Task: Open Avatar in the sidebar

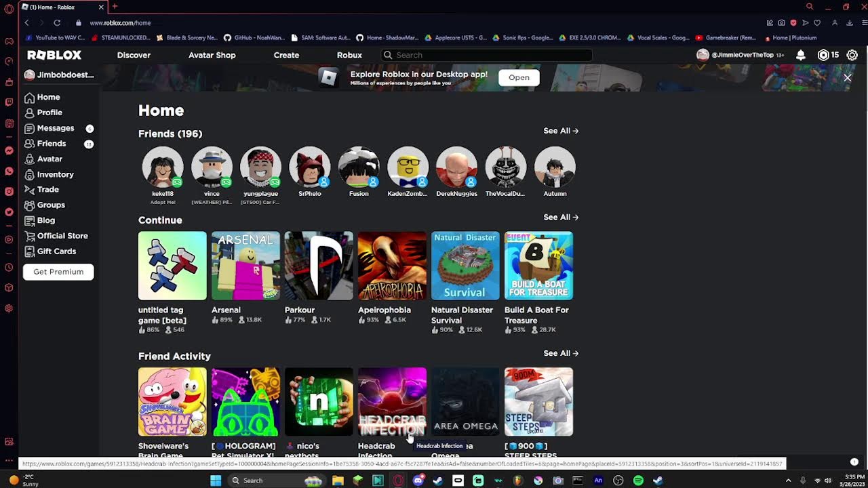Action: coord(43,159)
